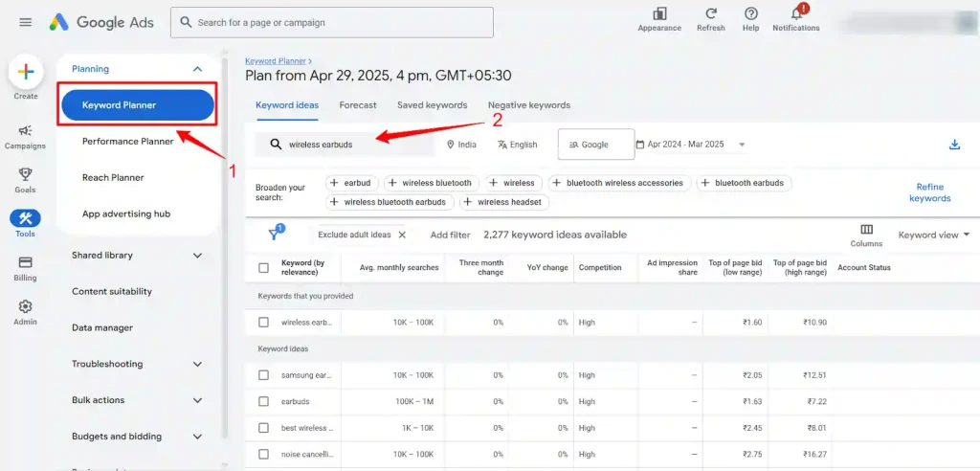Toggle select-all keywords checkbox
This screenshot has width=980, height=471.
point(264,268)
